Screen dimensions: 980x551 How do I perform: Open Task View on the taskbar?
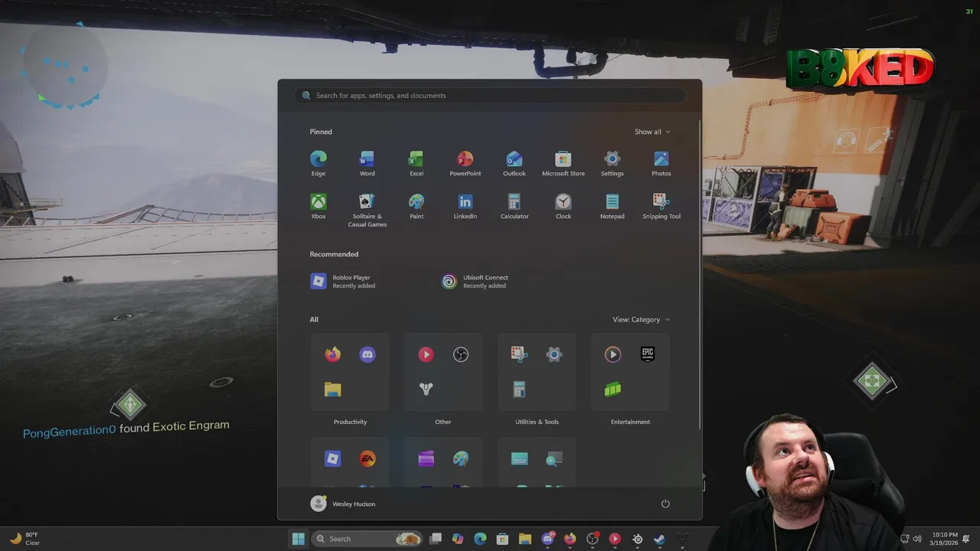pyautogui.click(x=436, y=539)
